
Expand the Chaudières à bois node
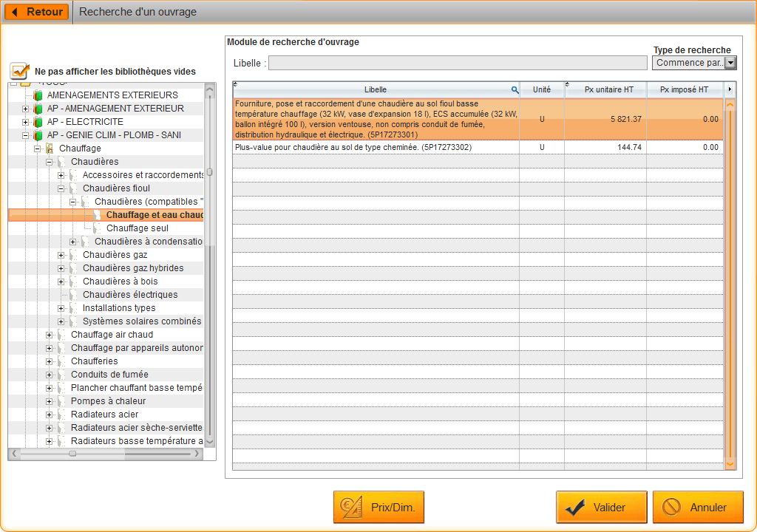61,282
